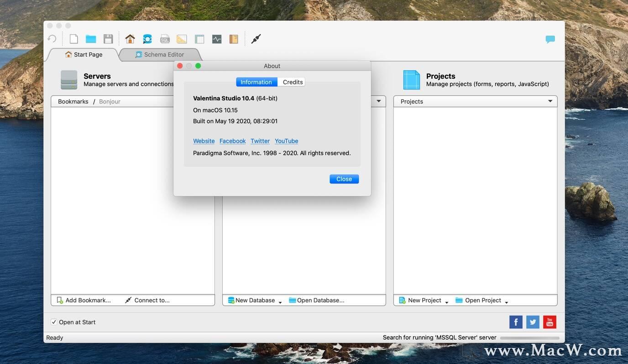Click the floppy disk save icon

click(108, 39)
